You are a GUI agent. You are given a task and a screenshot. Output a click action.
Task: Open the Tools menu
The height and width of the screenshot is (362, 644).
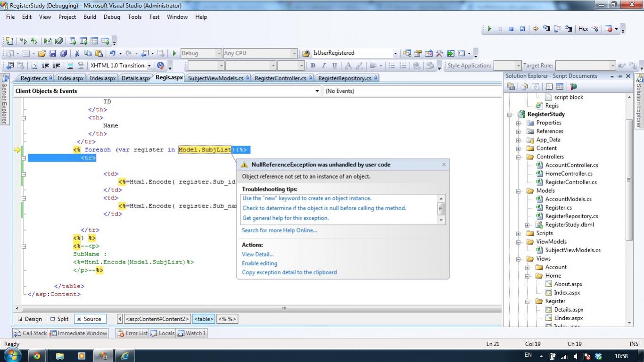tap(134, 17)
